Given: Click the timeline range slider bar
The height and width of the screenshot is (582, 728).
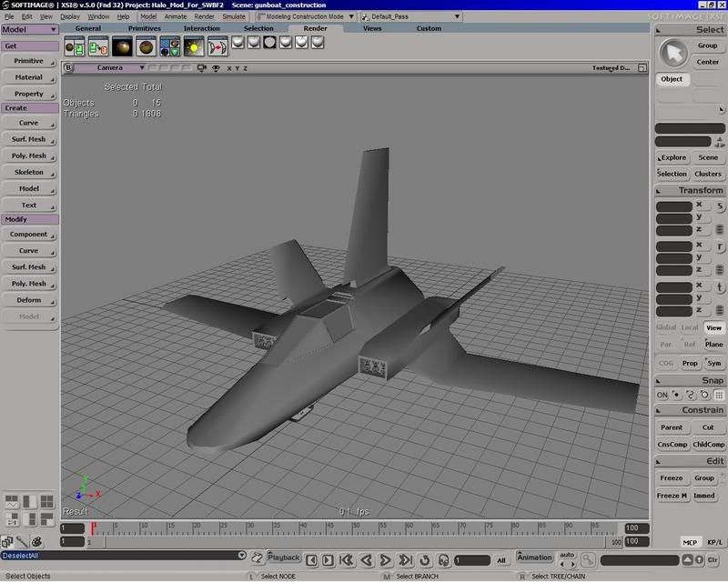Looking at the screenshot, I should [x=356, y=542].
